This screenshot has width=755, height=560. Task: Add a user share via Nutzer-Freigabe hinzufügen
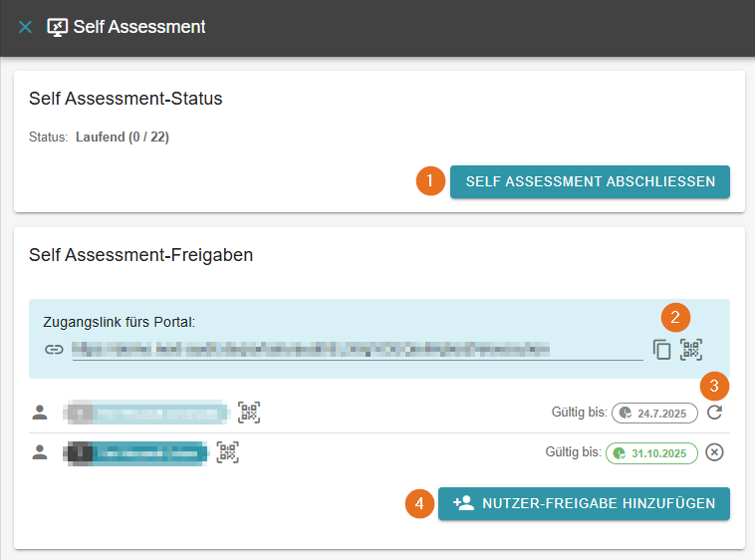coord(584,503)
